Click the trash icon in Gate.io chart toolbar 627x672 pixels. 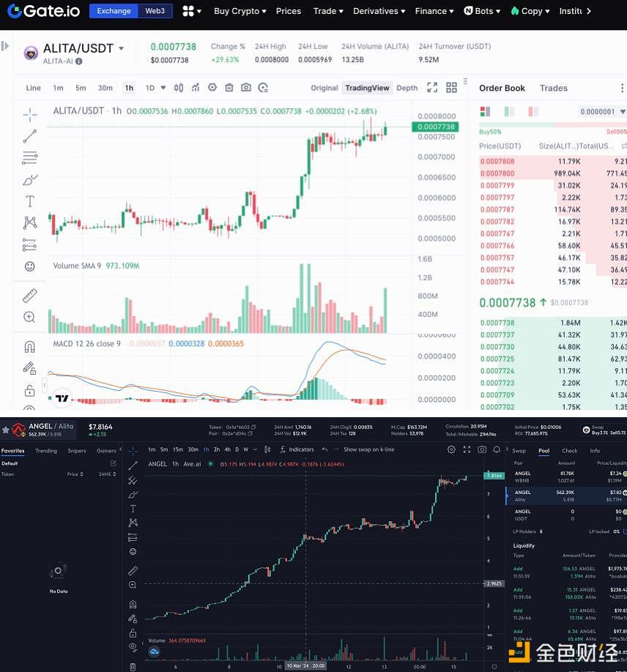coord(229,88)
